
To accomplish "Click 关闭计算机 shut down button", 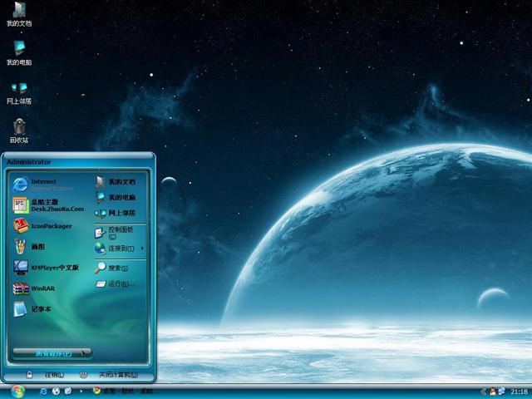I will click(118, 375).
